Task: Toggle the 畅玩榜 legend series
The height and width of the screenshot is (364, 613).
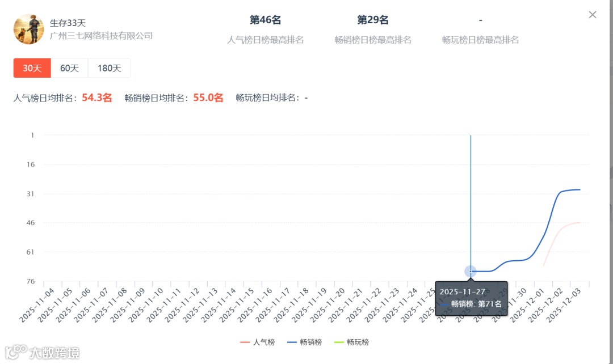Action: coord(351,342)
